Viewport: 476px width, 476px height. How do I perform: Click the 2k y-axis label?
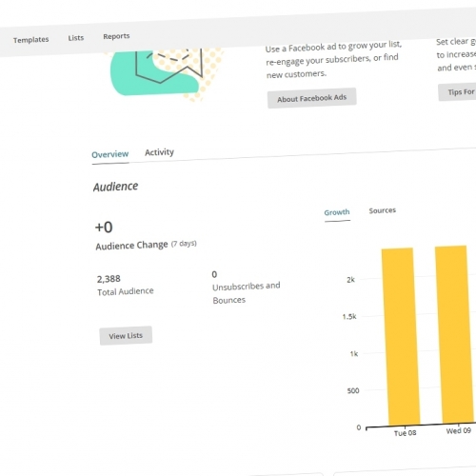click(x=350, y=280)
